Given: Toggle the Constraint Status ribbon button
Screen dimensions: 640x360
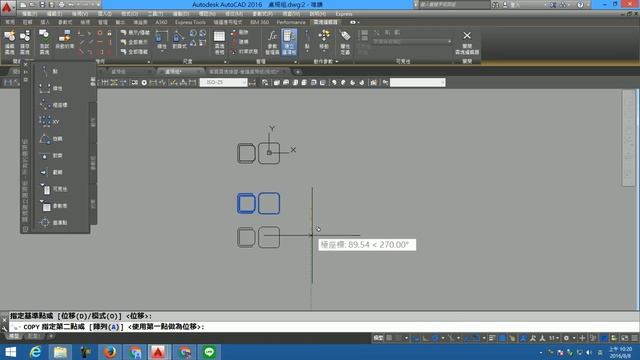Looking at the screenshot, I should (244, 51).
